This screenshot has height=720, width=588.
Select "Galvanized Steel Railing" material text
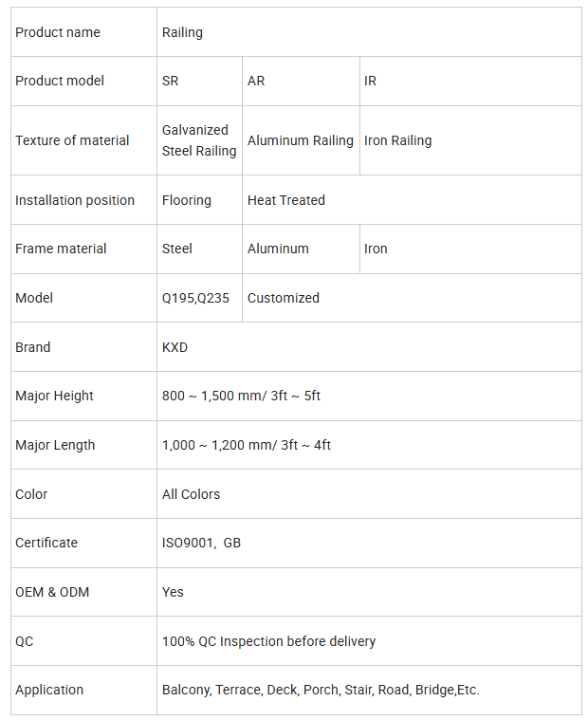[199, 140]
